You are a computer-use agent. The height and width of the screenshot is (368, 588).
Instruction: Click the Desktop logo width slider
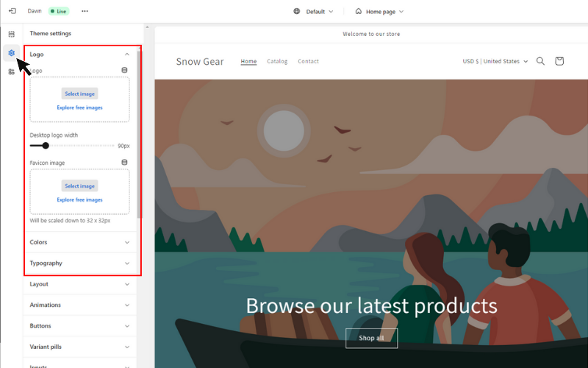(72, 146)
